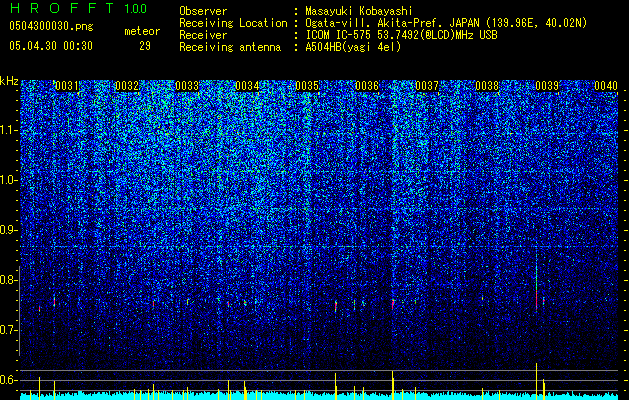Click the Receiving antenna label
Image resolution: width=629 pixels, height=400 pixels.
230,47
